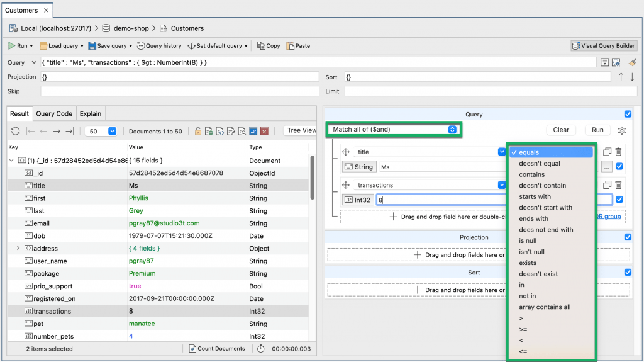644x362 pixels.
Task: Go to the last page of documents
Action: click(70, 132)
